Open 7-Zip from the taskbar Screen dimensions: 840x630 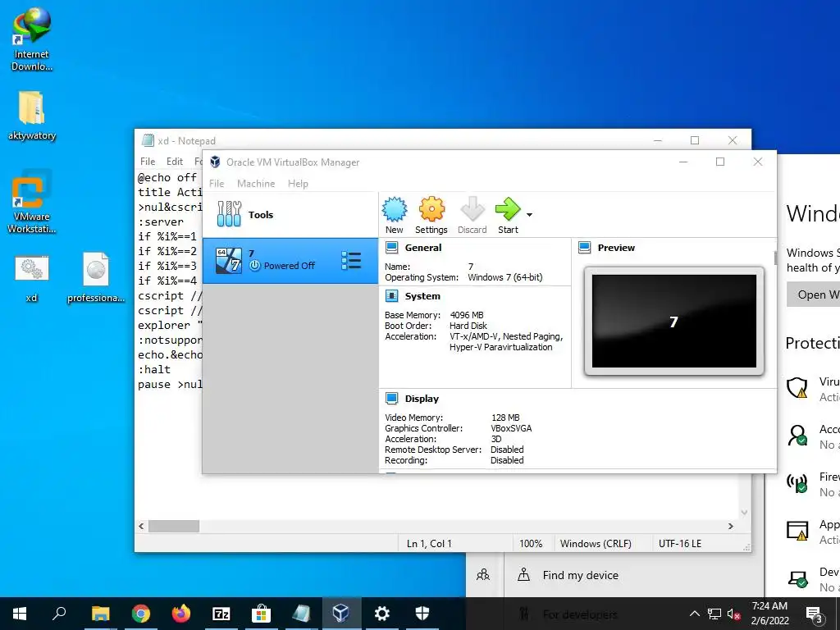pyautogui.click(x=221, y=614)
